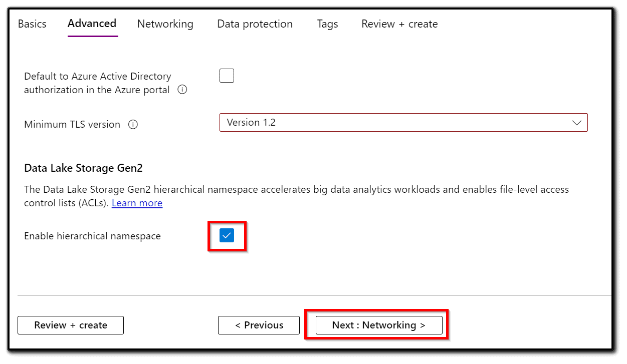Screen dimensions: 627x364
Task: Select the Advanced tab
Action: [92, 24]
